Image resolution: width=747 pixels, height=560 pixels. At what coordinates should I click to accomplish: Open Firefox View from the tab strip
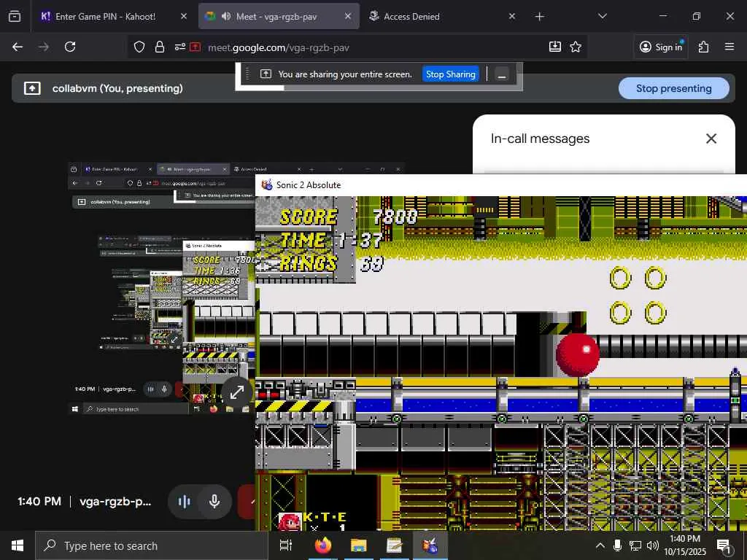coord(15,16)
